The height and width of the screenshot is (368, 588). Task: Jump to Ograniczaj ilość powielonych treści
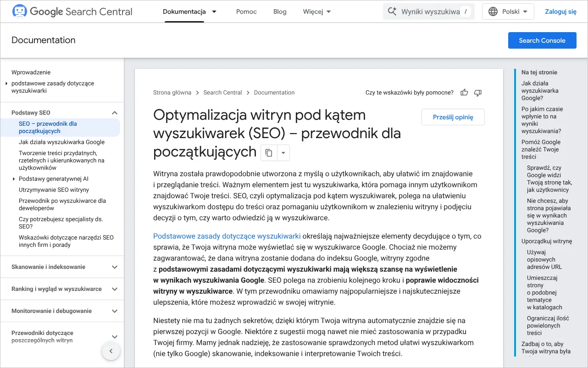pos(548,326)
